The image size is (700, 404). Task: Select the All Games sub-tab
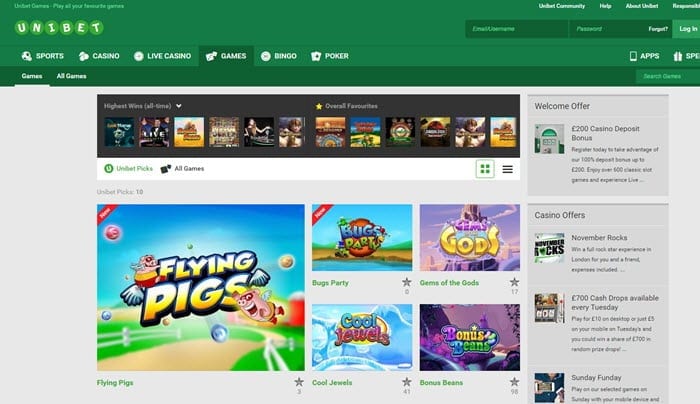pos(71,76)
